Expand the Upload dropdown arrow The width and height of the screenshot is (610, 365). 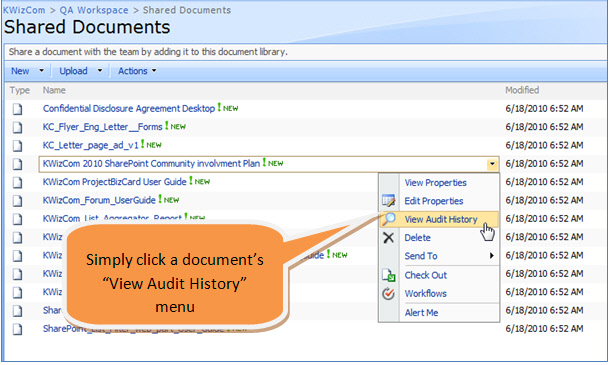coord(100,71)
